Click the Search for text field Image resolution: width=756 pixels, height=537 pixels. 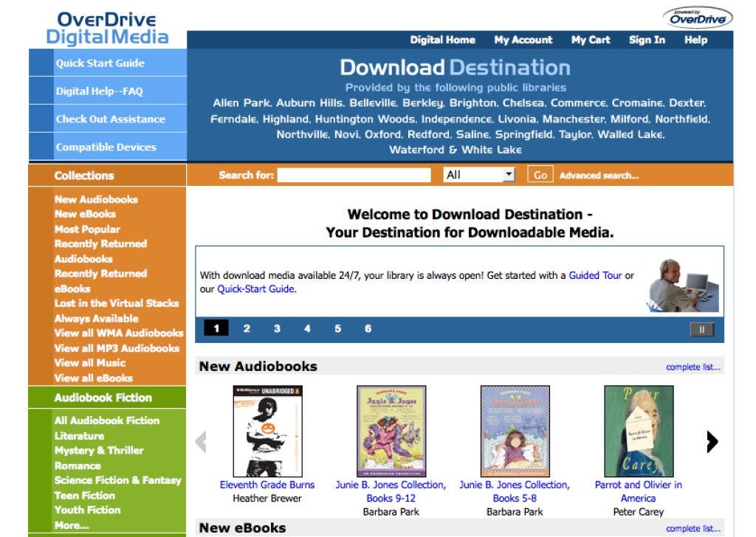[354, 175]
